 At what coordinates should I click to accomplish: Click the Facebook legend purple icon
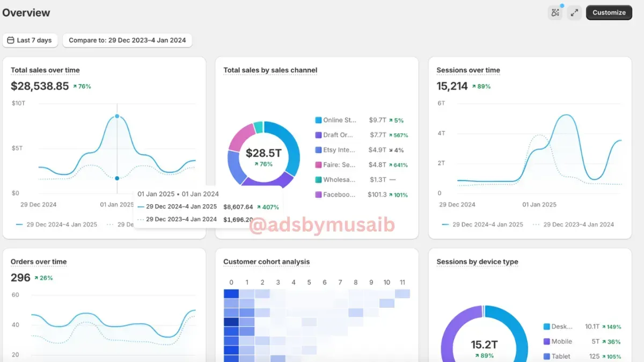click(x=318, y=195)
